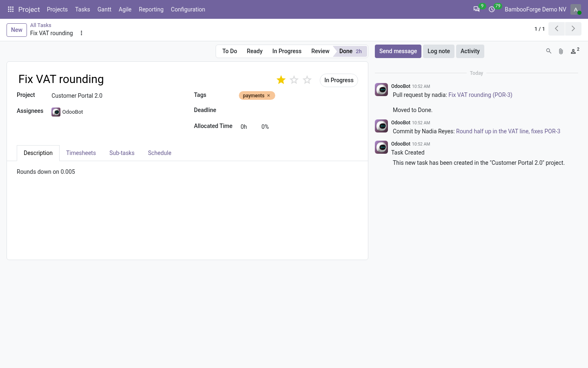Click the chatter search magnifier icon
Image resolution: width=588 pixels, height=368 pixels.
coord(549,51)
